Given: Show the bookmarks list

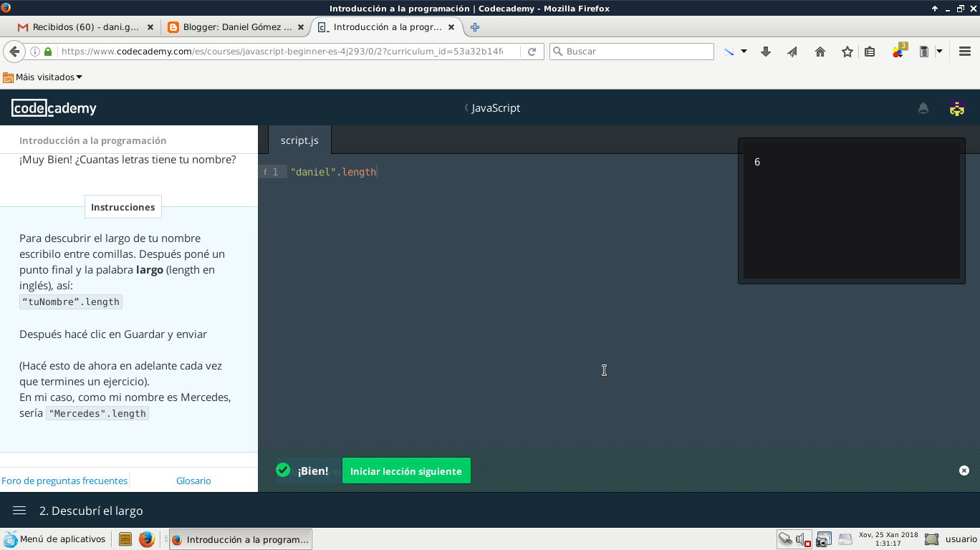Looking at the screenshot, I should 870,52.
